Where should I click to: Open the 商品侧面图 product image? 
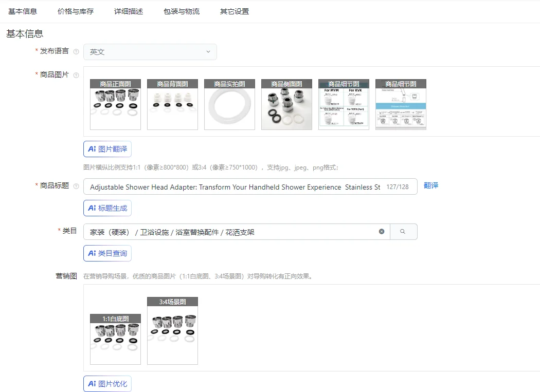[286, 105]
